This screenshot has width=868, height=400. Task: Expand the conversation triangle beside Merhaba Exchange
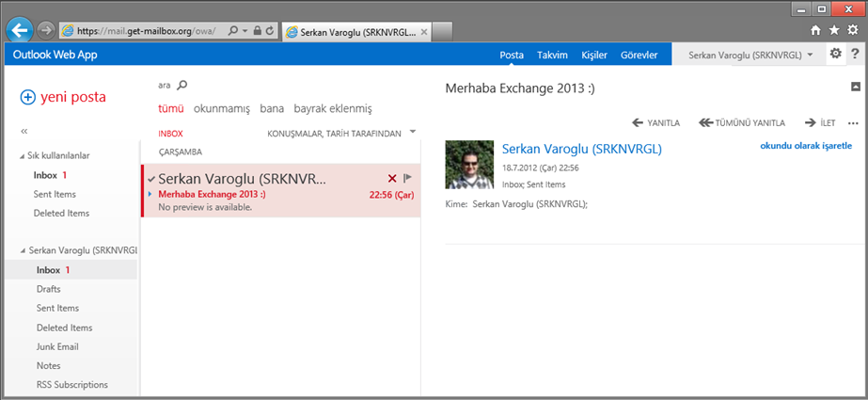click(x=150, y=194)
